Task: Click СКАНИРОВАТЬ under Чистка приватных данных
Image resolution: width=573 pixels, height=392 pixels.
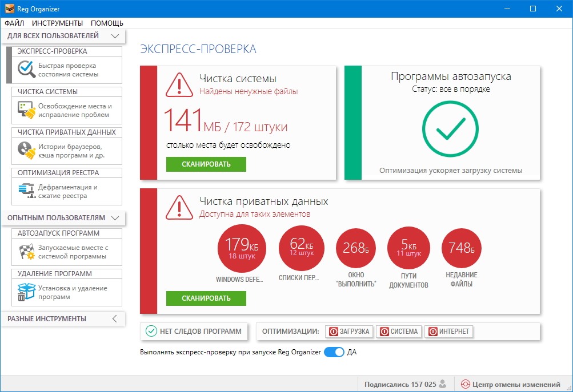Action: pyautogui.click(x=206, y=298)
